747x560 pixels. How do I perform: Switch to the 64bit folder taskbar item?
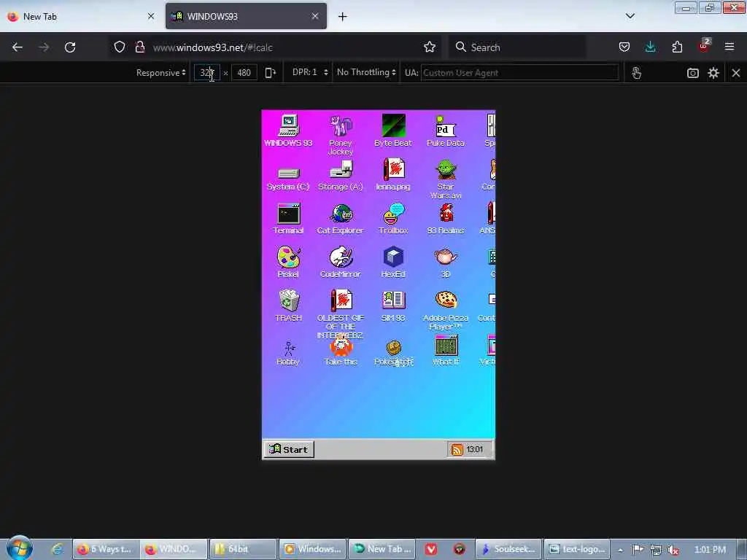point(242,549)
